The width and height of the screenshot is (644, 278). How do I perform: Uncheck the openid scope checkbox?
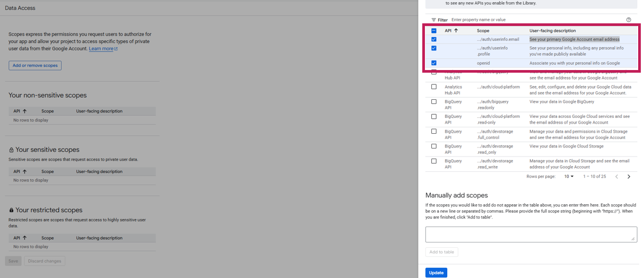coord(434,63)
